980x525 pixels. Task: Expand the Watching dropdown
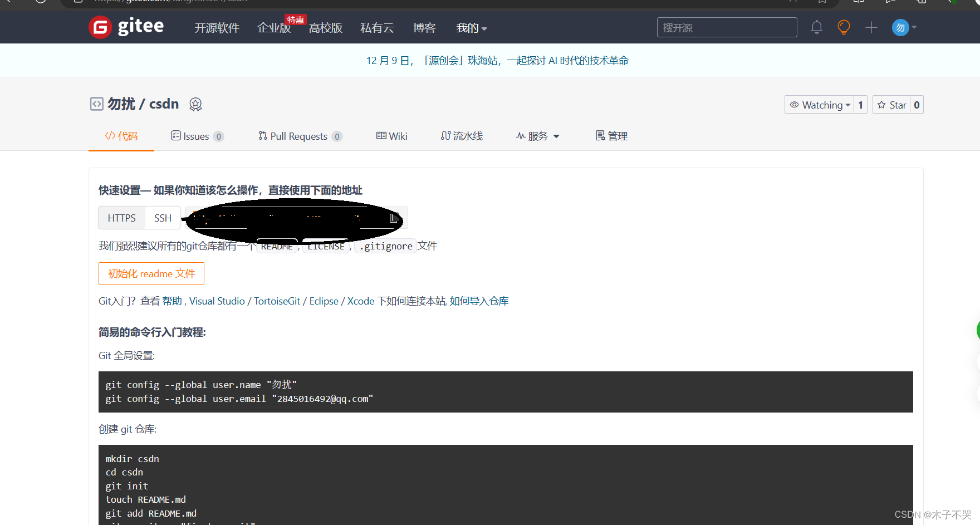[x=820, y=105]
